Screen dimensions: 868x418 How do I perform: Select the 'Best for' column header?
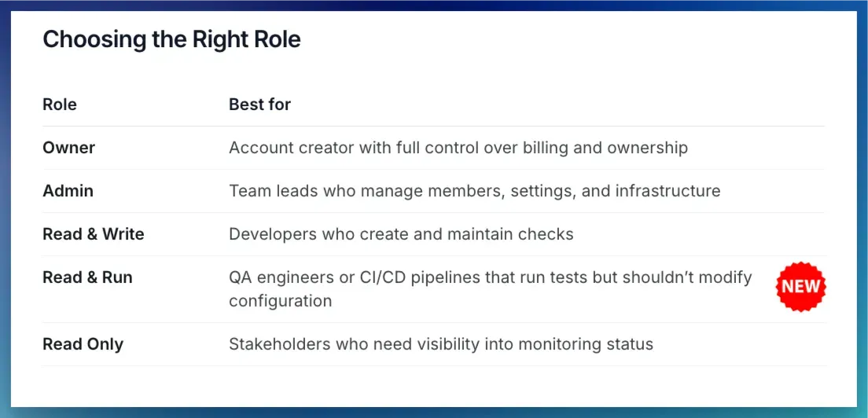tap(259, 104)
